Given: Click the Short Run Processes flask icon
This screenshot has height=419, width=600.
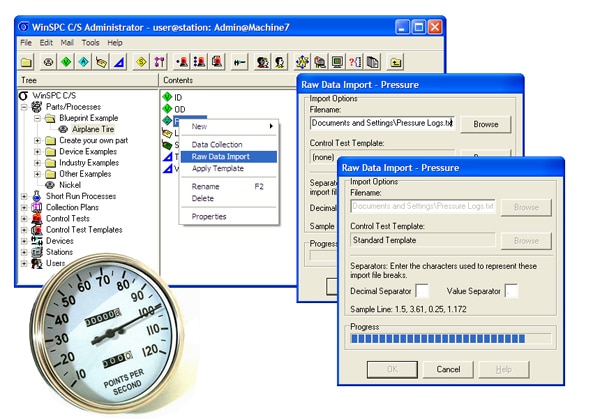Looking at the screenshot, I should point(37,197).
